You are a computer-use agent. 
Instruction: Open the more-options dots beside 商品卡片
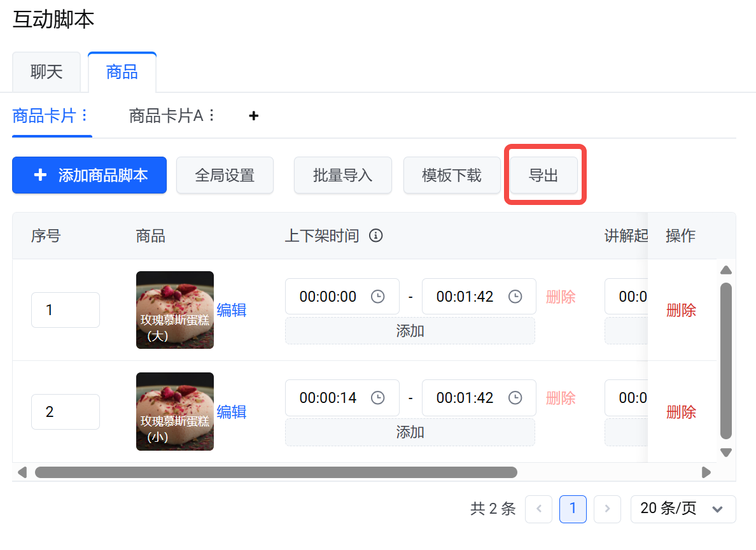click(x=85, y=116)
